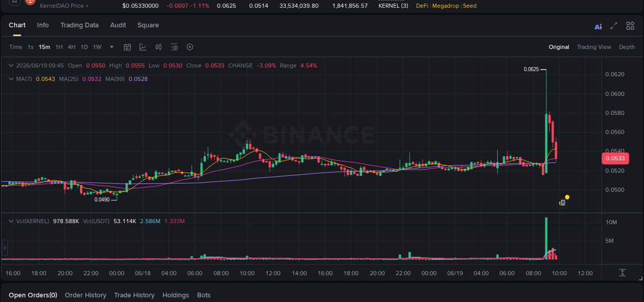Select the Bots tab
The width and height of the screenshot is (644, 302).
204,295
